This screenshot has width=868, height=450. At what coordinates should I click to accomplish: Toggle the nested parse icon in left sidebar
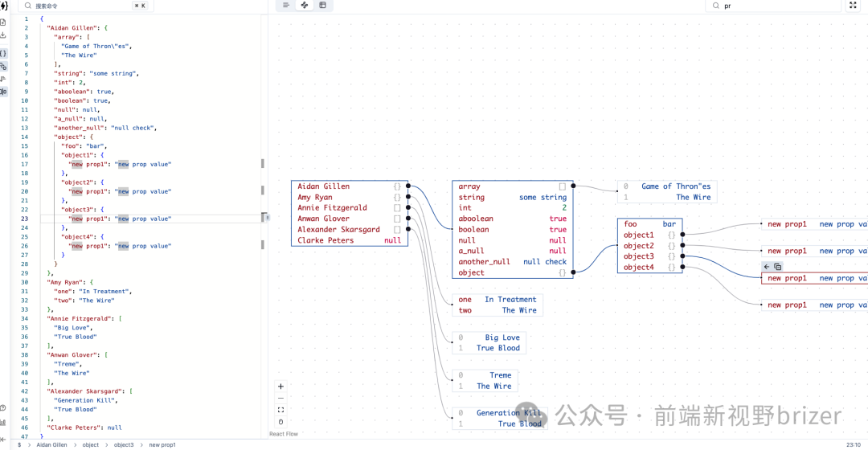3,67
